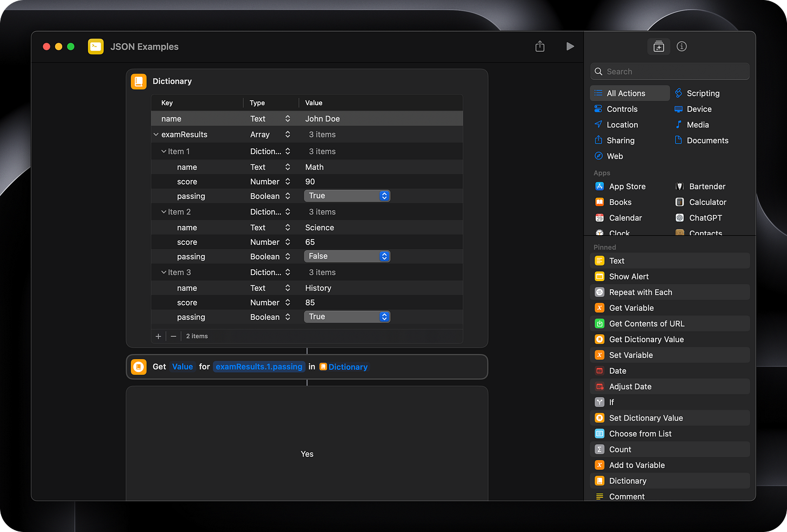Edit the Science value cell
Viewport: 787px width, 532px height.
pos(319,228)
